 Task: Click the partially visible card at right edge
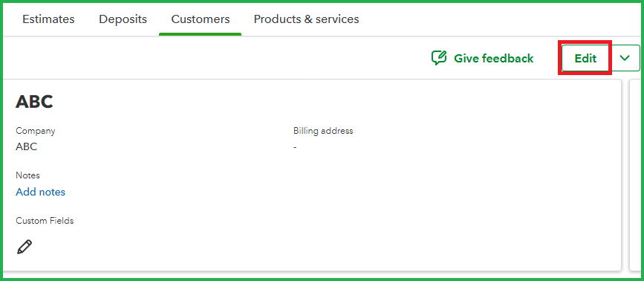coord(636,175)
